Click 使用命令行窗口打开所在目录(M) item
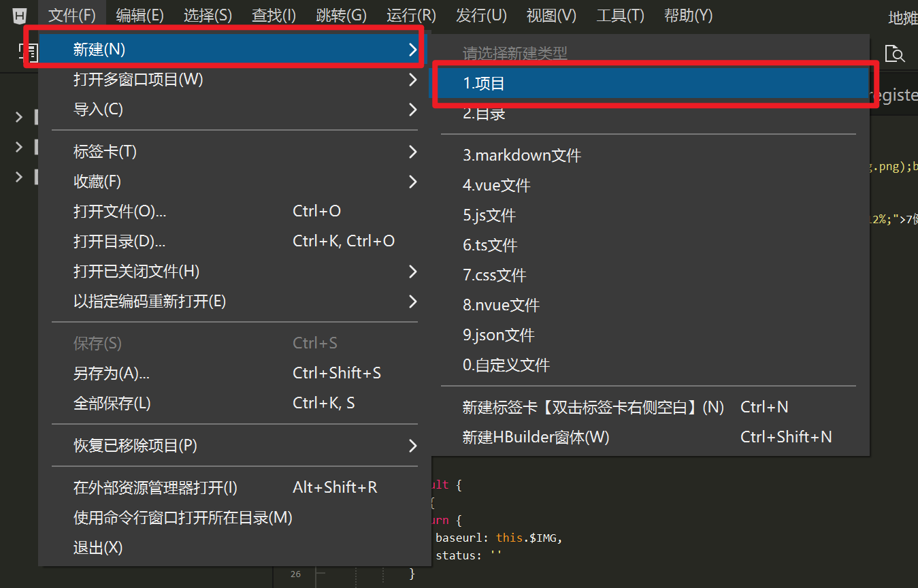The width and height of the screenshot is (918, 588). 235,517
